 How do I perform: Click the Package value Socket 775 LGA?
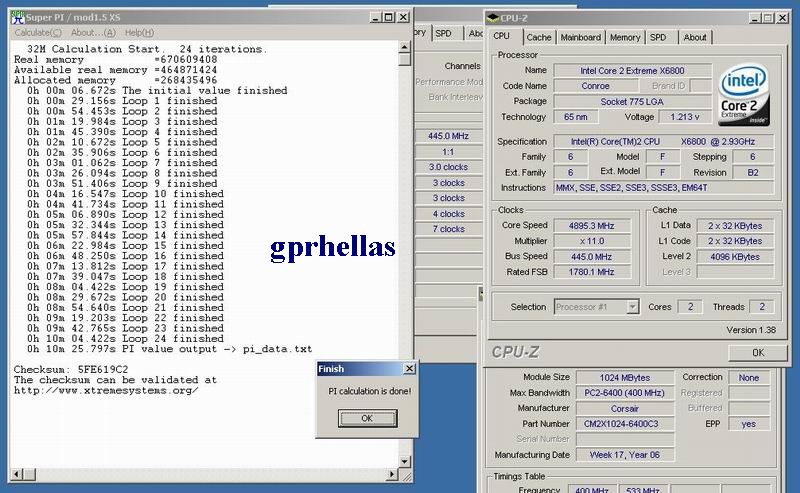tap(632, 102)
